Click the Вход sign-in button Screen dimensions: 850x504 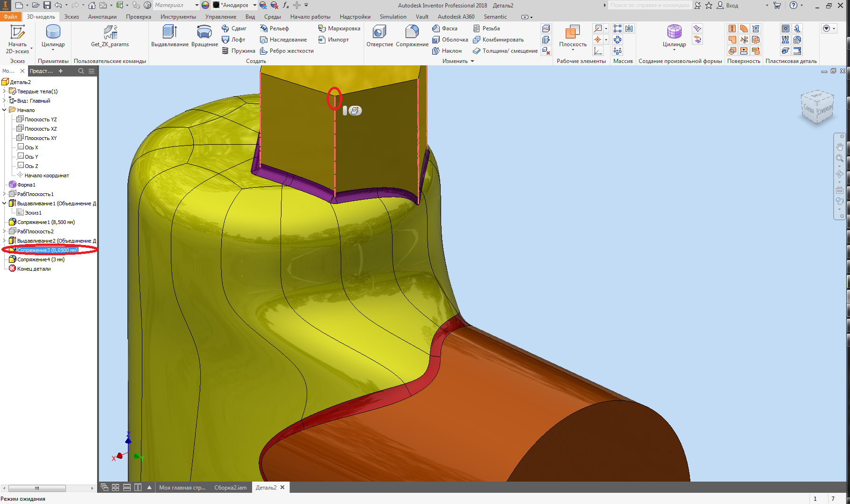click(728, 5)
